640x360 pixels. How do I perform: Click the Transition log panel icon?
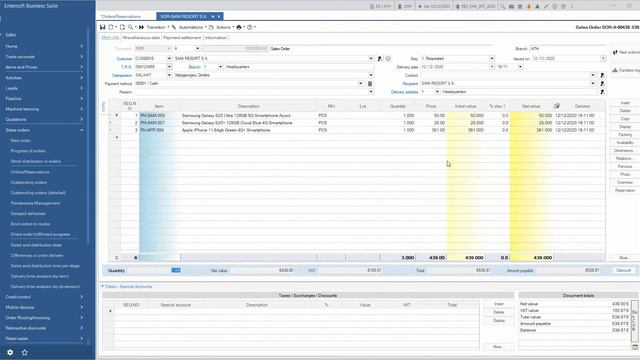[615, 70]
